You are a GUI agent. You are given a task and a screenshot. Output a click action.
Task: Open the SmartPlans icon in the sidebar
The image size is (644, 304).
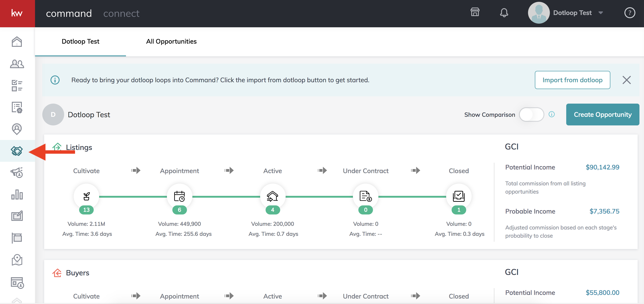coord(17,107)
